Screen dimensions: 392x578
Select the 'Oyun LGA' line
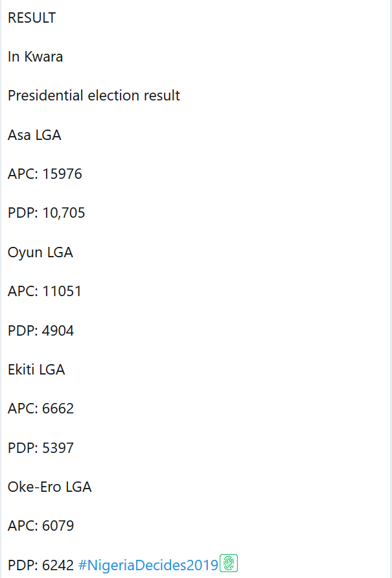[40, 252]
